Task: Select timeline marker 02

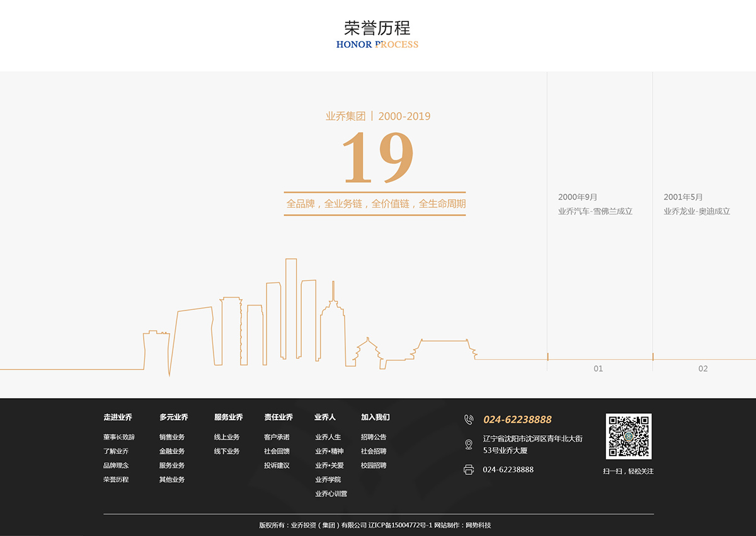Action: pos(703,368)
